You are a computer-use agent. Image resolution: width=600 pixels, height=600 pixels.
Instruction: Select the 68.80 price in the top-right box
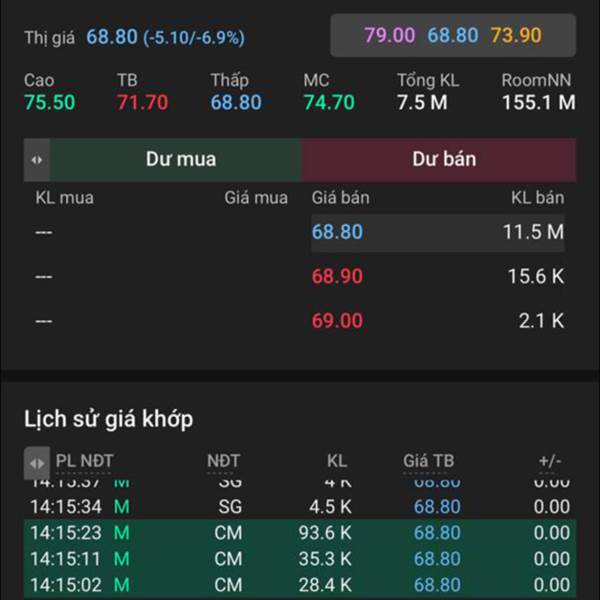pos(453,36)
